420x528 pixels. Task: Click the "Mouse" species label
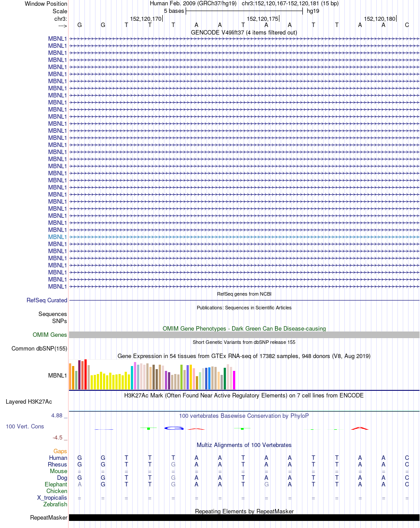[x=58, y=471]
